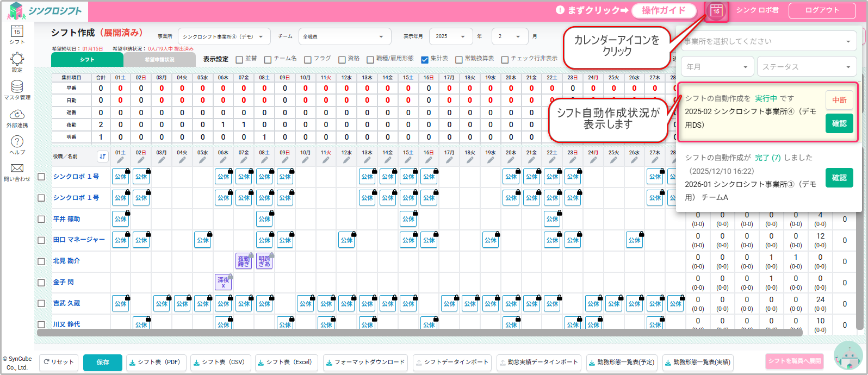
Task: Click the calendar icon in the top bar
Action: point(716,10)
